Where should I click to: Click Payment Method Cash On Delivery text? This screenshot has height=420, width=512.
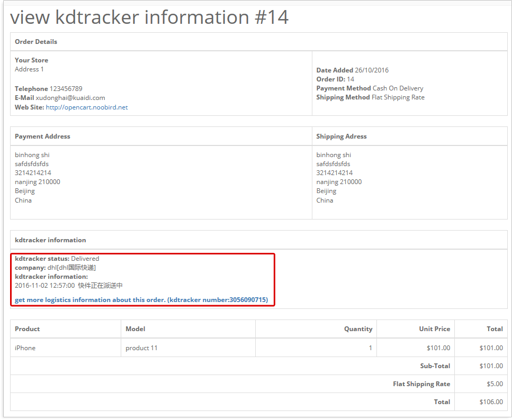coord(370,88)
